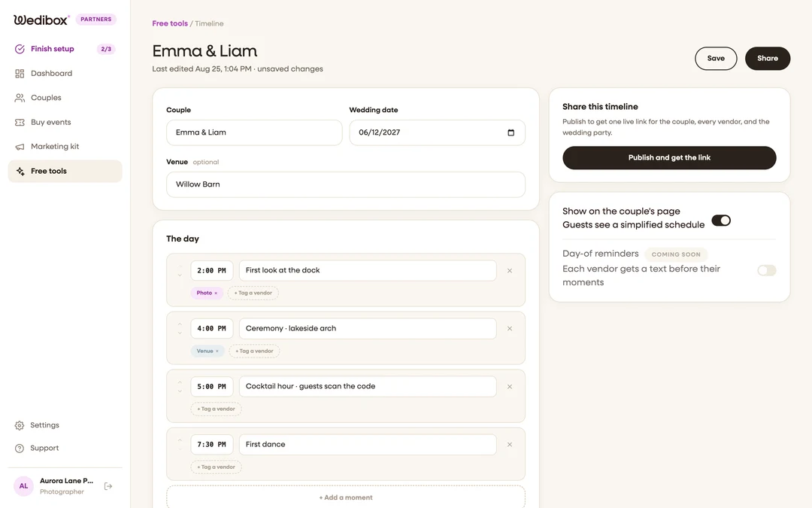The height and width of the screenshot is (508, 812).
Task: Tag a vendor on Cocktail hour moment
Action: (x=216, y=409)
